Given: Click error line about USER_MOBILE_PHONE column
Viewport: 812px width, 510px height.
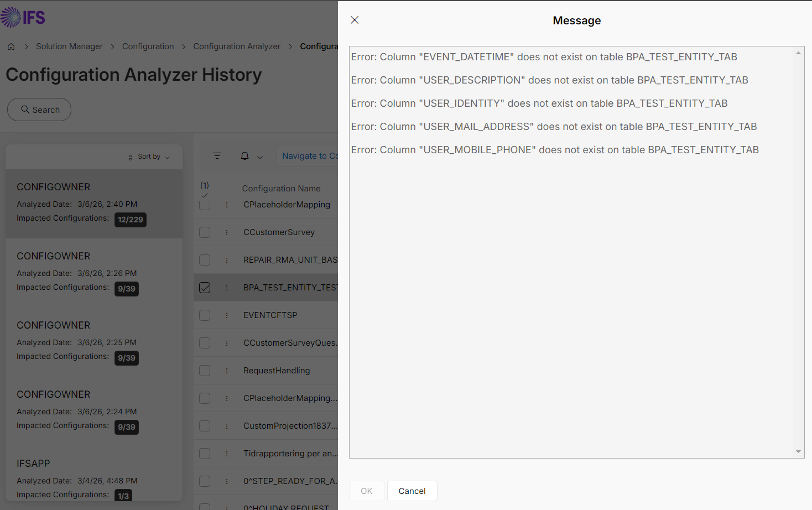Looking at the screenshot, I should coord(555,150).
